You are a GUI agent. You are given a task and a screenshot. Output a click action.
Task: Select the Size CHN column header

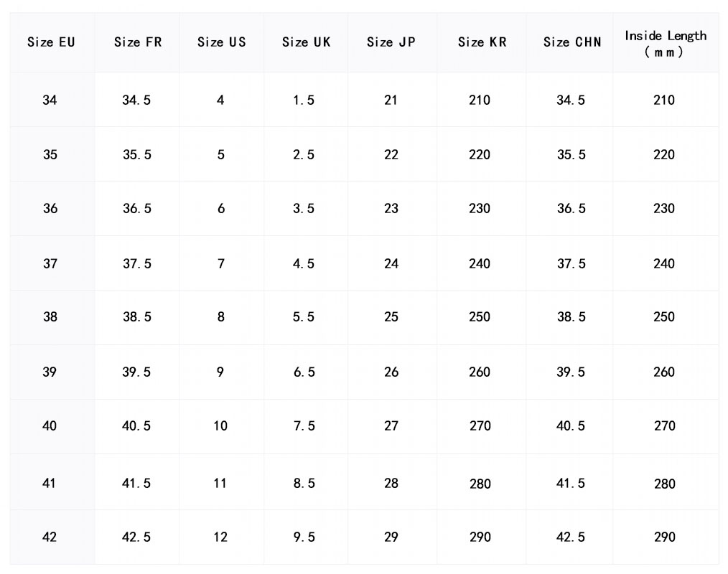click(571, 42)
